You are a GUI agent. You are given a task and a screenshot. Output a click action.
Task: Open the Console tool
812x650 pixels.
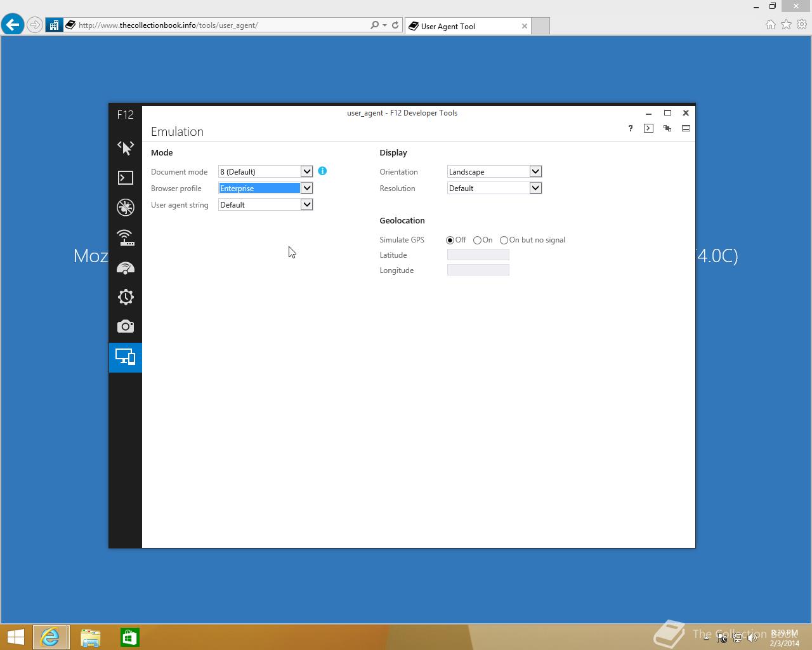(126, 178)
